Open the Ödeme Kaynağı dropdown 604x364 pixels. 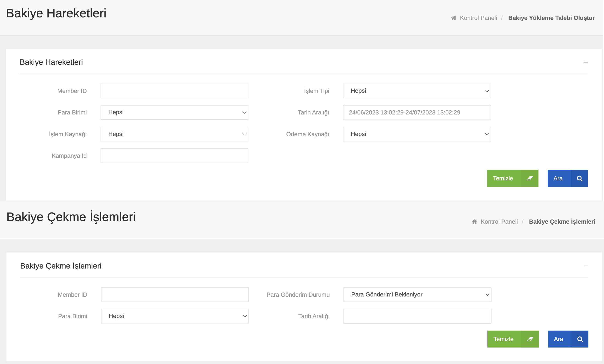point(417,134)
